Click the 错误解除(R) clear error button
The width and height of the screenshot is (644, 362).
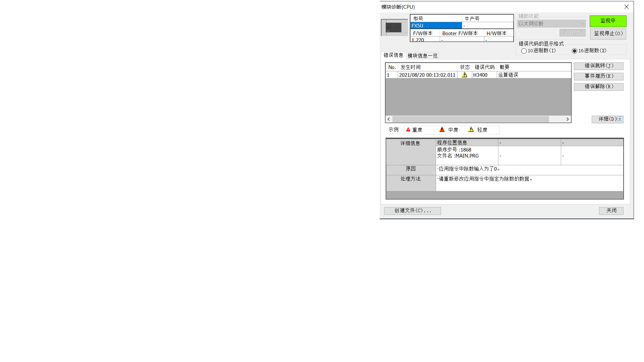598,87
